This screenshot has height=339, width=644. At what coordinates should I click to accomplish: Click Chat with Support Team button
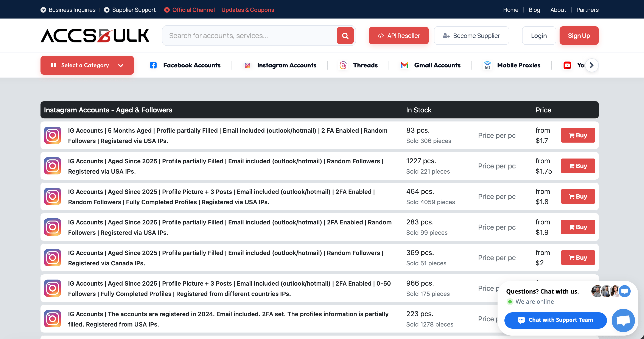[x=555, y=320]
